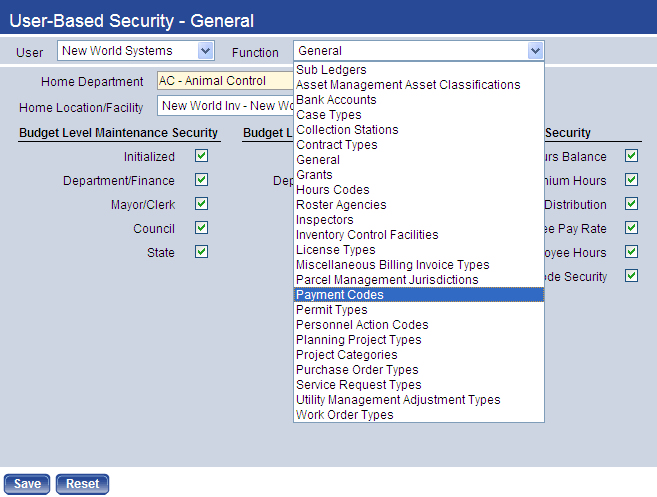Uncheck the Department/Finance checkbox
Viewport: 657px width, 497px height.
tap(201, 180)
